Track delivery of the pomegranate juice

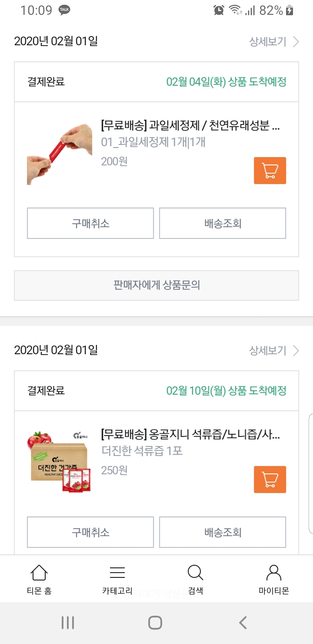223,532
